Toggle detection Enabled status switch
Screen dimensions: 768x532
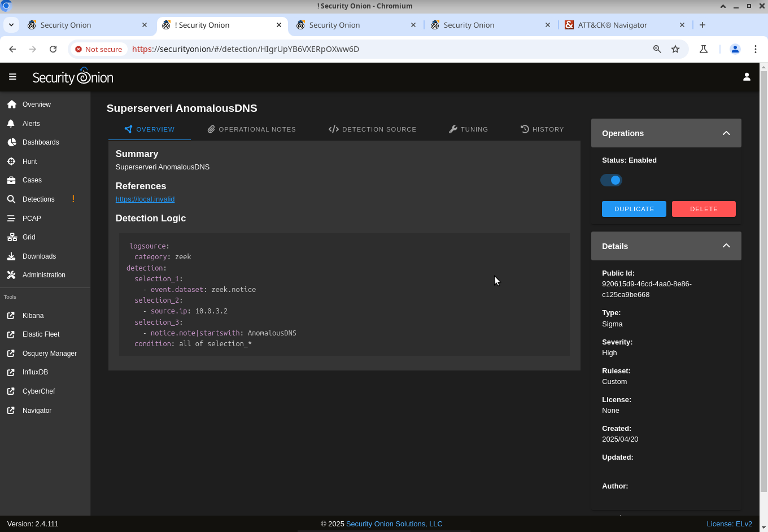click(611, 180)
